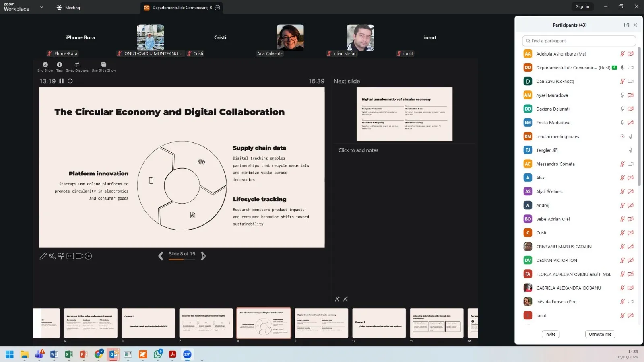The image size is (644, 362).
Task: Select the Departamentul de Comunicare tab
Action: tap(178, 8)
